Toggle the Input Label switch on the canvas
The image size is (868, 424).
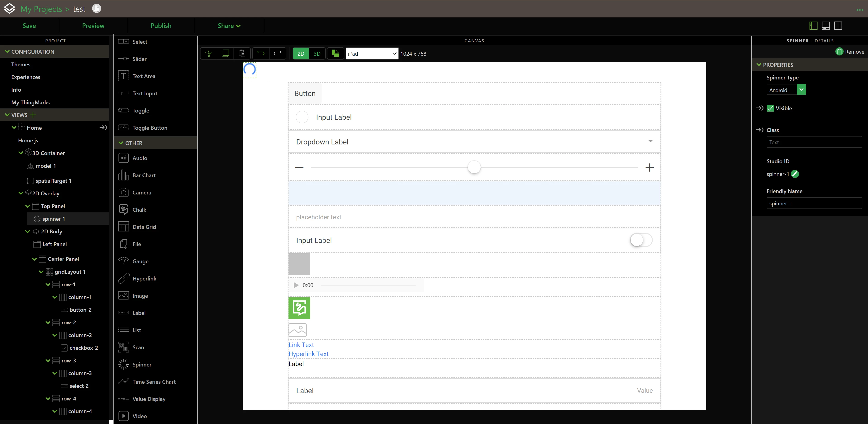click(x=641, y=240)
